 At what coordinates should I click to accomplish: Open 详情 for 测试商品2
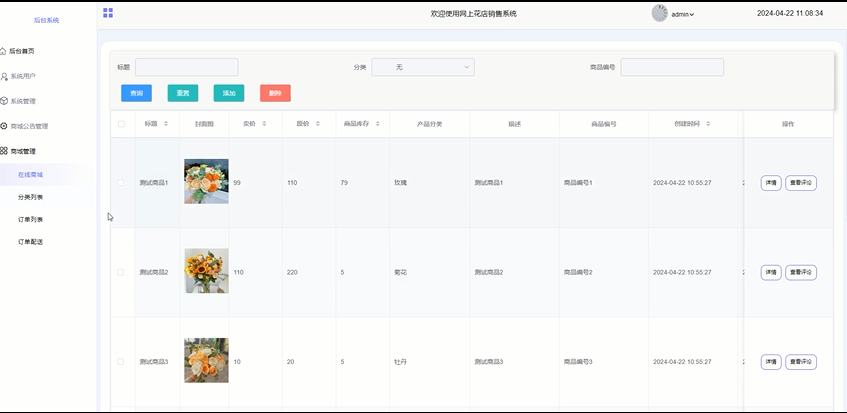[771, 273]
